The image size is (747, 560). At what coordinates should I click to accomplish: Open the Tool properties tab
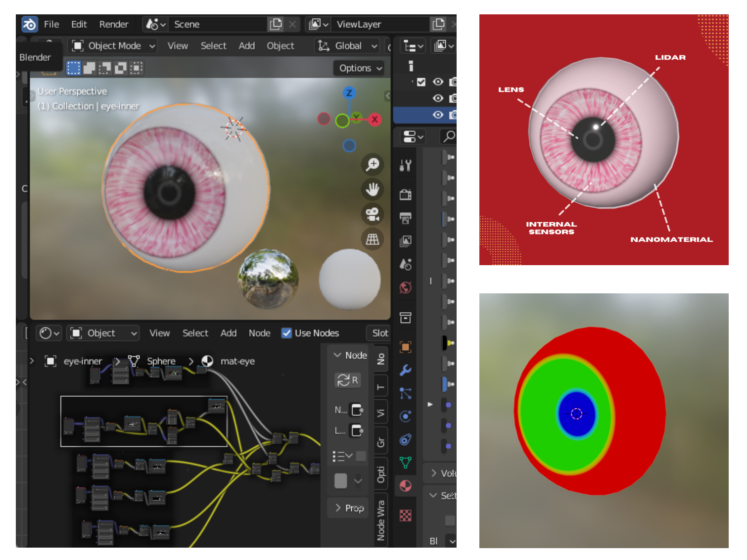[406, 166]
